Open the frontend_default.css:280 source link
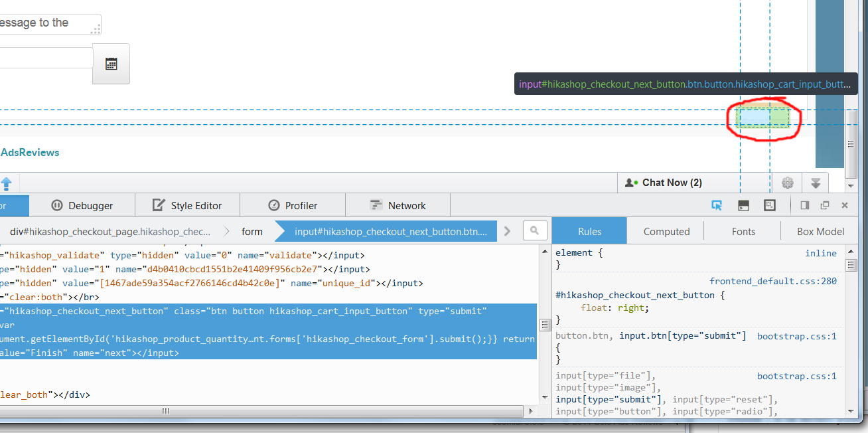Image resolution: width=868 pixels, height=433 pixels. pyautogui.click(x=772, y=281)
